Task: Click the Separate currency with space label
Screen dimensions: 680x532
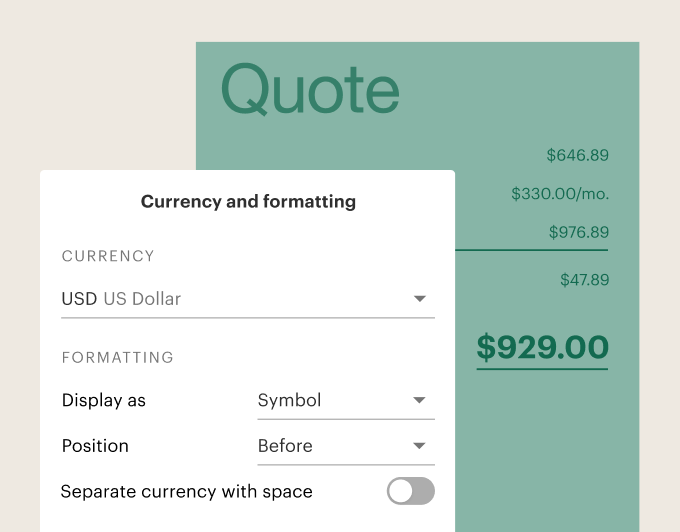Action: [x=187, y=492]
